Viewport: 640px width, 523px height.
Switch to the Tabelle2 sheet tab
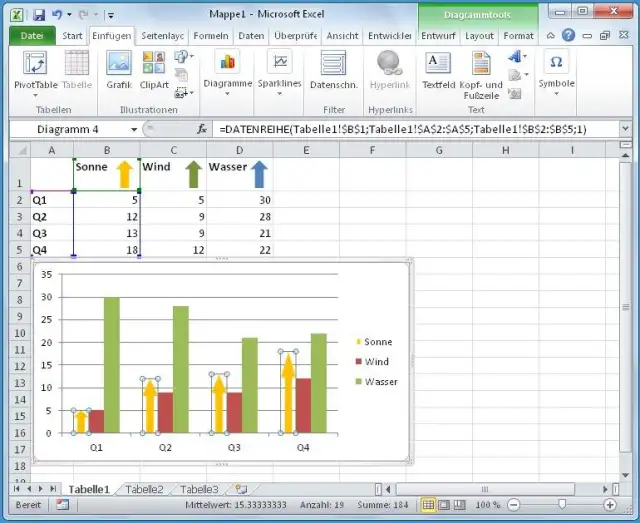pyautogui.click(x=144, y=489)
